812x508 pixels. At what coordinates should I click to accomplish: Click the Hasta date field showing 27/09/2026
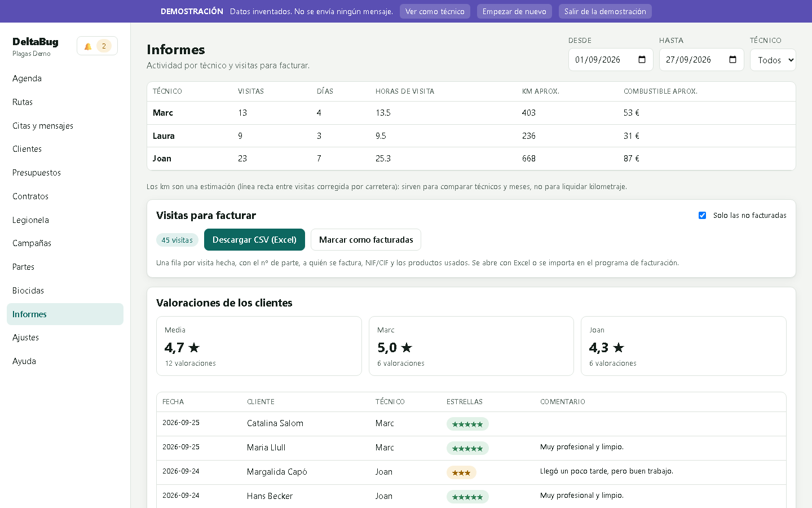(x=701, y=60)
